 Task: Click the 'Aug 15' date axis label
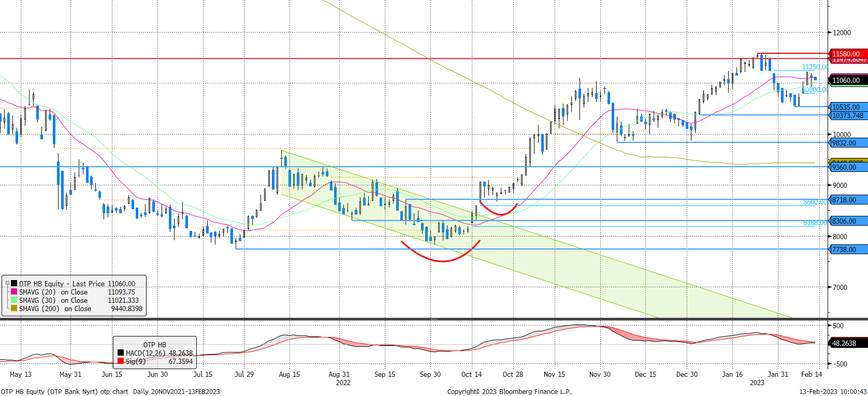[289, 374]
